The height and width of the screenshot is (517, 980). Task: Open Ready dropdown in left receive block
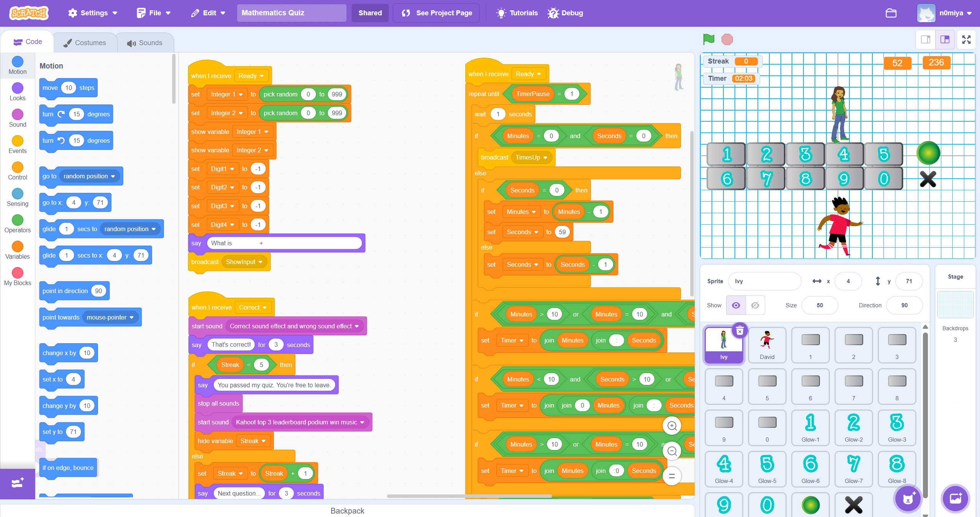coord(251,76)
